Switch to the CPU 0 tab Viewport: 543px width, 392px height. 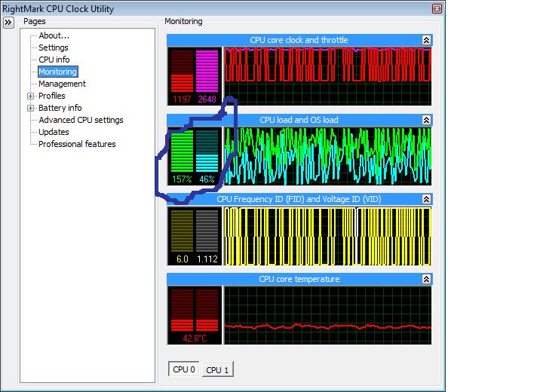(x=183, y=369)
